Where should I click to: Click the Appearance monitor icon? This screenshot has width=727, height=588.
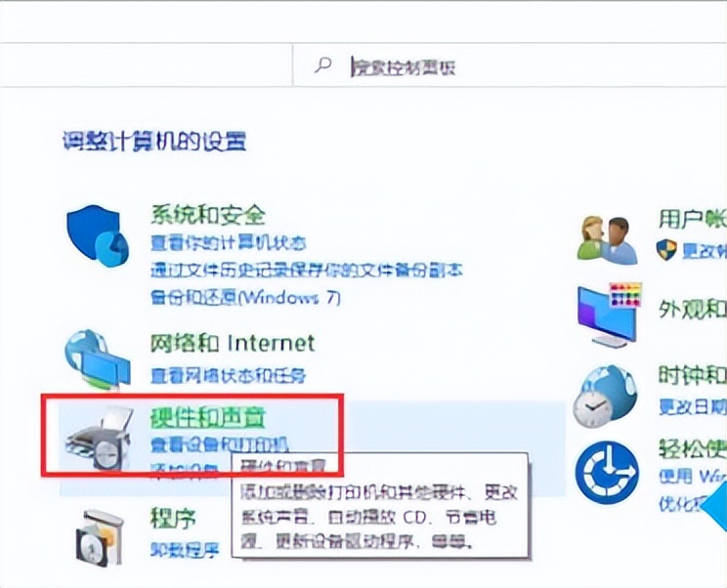click(x=609, y=314)
